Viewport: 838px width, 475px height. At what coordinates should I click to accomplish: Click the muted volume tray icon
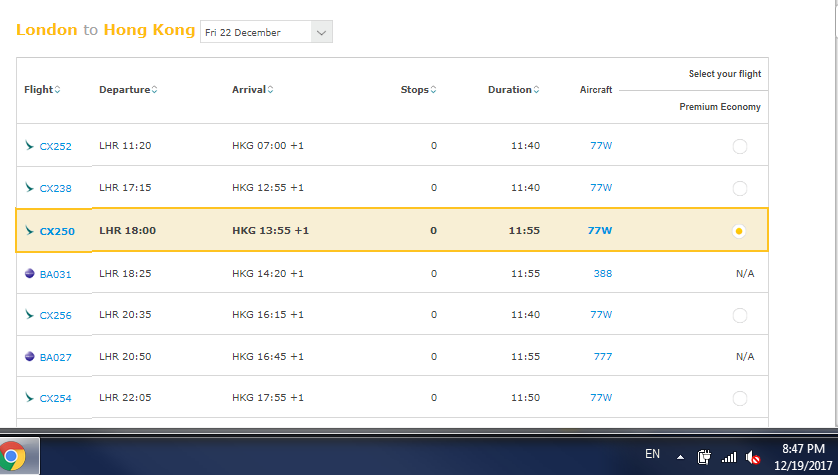click(753, 457)
